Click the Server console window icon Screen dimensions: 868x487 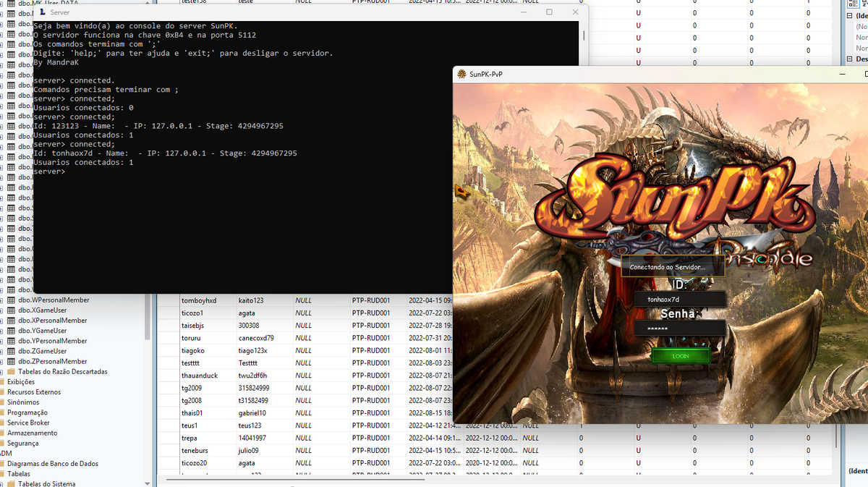[42, 12]
